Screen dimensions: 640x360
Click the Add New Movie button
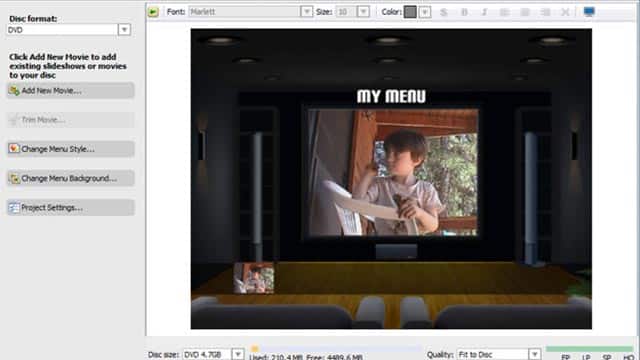[70, 91]
